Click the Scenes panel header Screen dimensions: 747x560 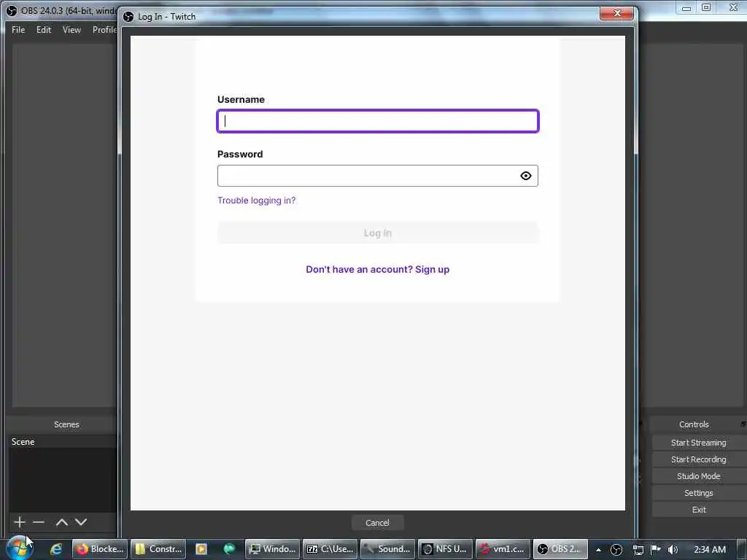(66, 424)
